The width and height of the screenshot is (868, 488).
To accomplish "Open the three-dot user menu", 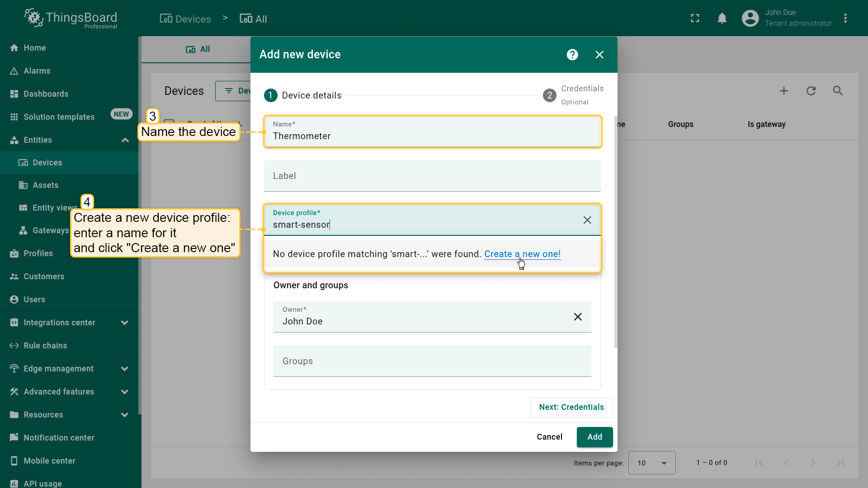I will pyautogui.click(x=845, y=19).
